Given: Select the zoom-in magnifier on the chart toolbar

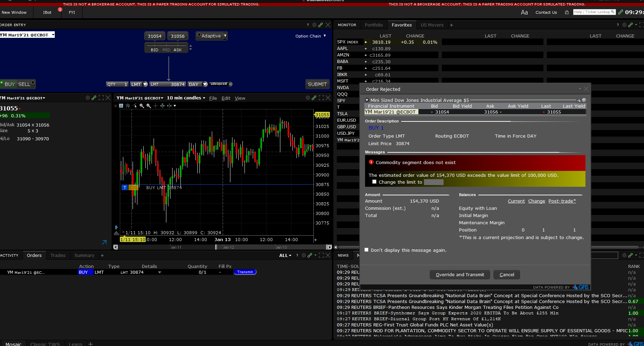Looking at the screenshot, I should pyautogui.click(x=142, y=106).
